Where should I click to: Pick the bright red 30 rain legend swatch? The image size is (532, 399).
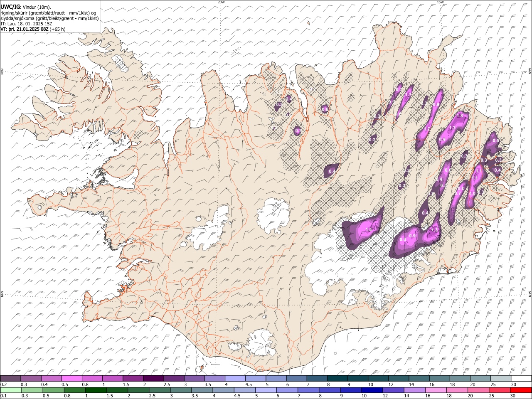tap(521, 390)
